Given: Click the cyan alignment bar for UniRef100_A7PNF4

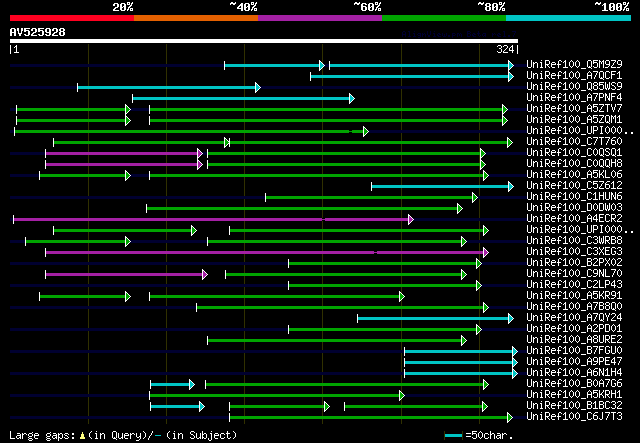Looking at the screenshot, I should (x=243, y=98).
